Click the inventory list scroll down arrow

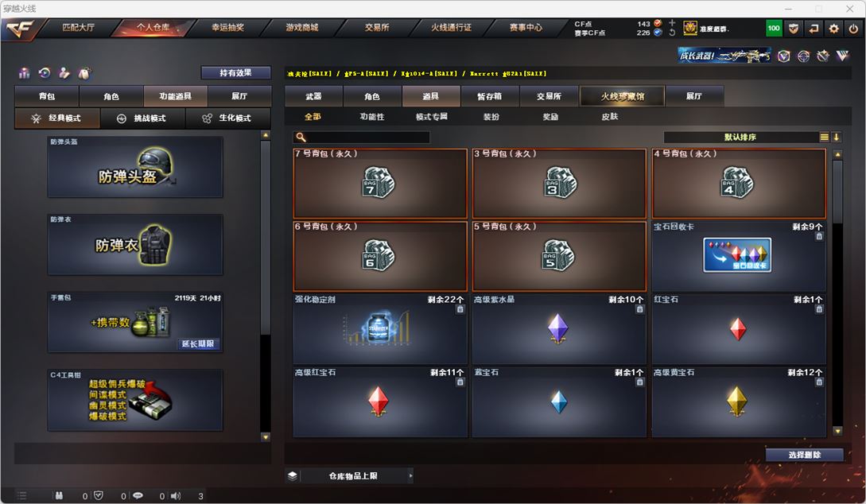[837, 431]
